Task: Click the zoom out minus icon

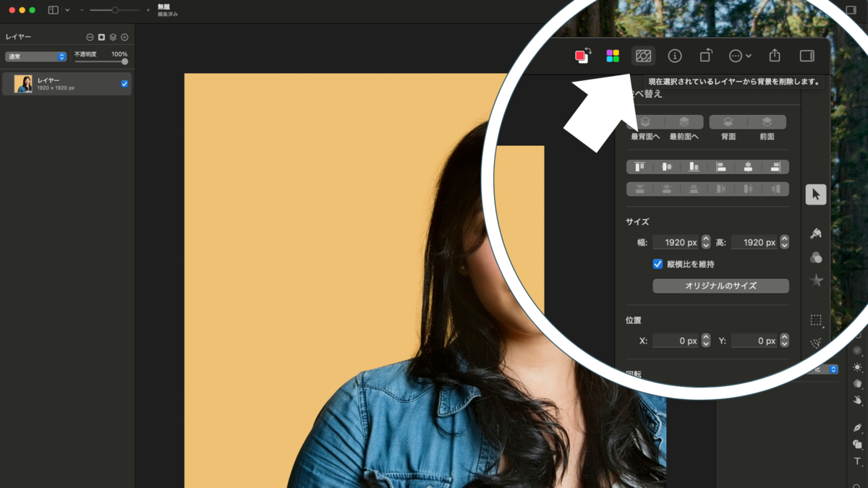Action: click(82, 10)
